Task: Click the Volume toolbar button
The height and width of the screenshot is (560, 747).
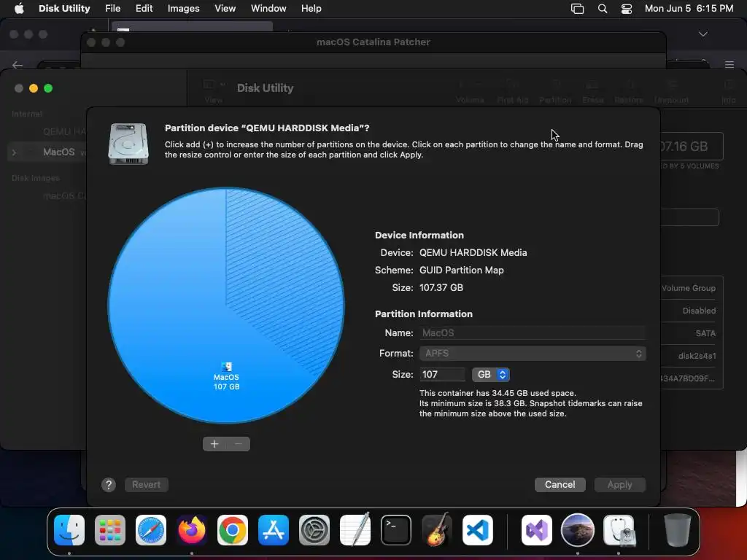Action: click(x=470, y=92)
